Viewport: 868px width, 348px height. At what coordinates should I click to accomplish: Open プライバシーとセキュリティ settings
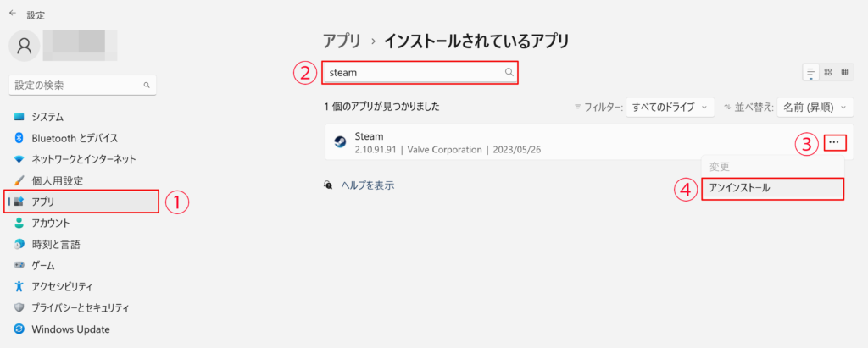81,307
